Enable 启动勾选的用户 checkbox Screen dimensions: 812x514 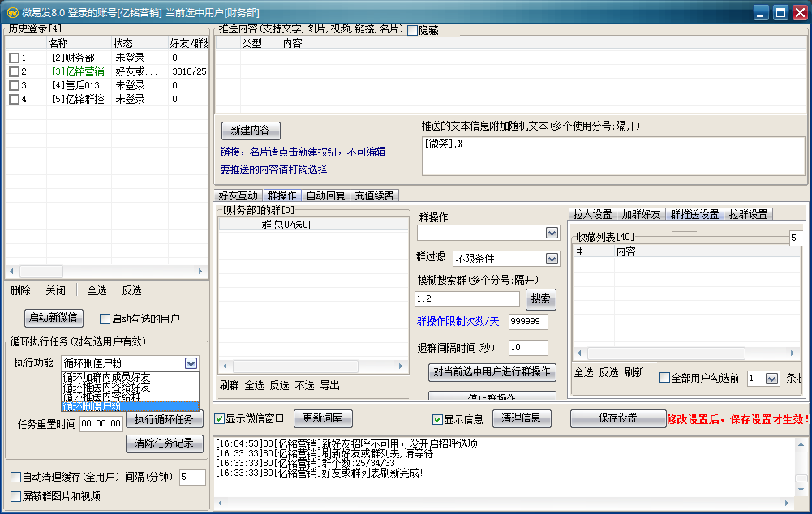click(105, 319)
